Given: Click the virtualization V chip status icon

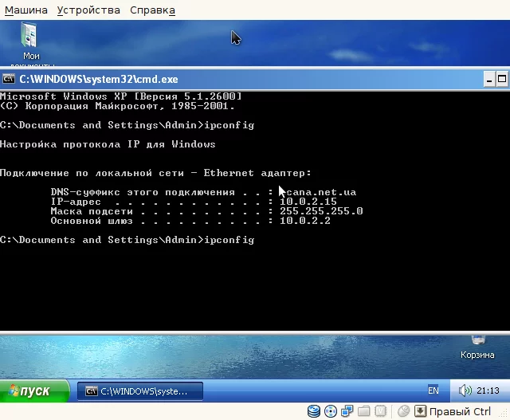Looking at the screenshot, I should [380, 411].
